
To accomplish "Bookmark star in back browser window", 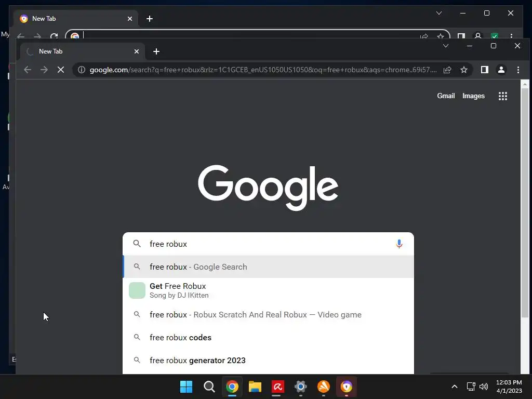I will point(441,36).
